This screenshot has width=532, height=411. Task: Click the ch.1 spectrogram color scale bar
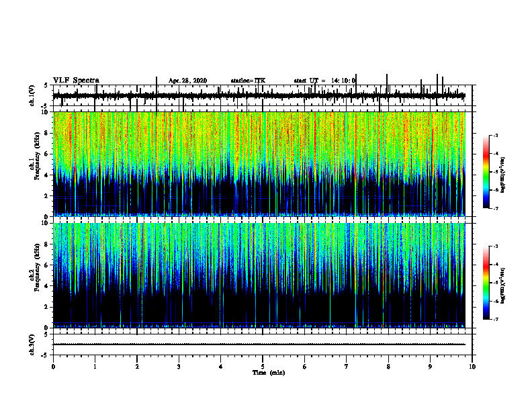(486, 172)
